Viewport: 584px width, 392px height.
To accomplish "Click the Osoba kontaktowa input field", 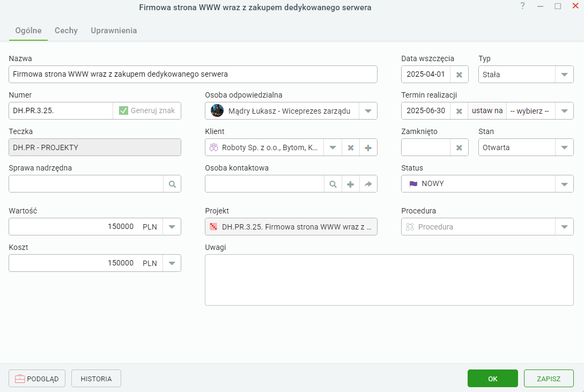I will click(x=264, y=184).
